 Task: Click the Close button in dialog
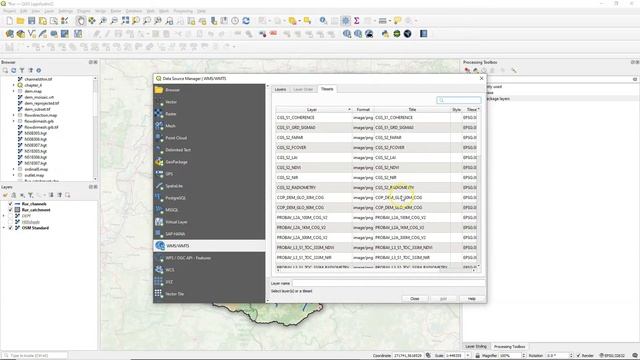point(415,299)
